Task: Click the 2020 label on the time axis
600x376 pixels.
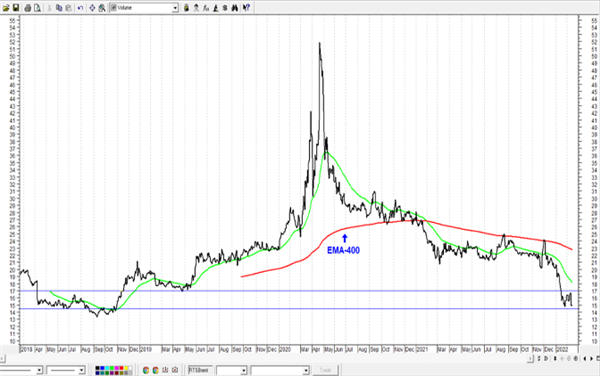Action: click(x=285, y=350)
